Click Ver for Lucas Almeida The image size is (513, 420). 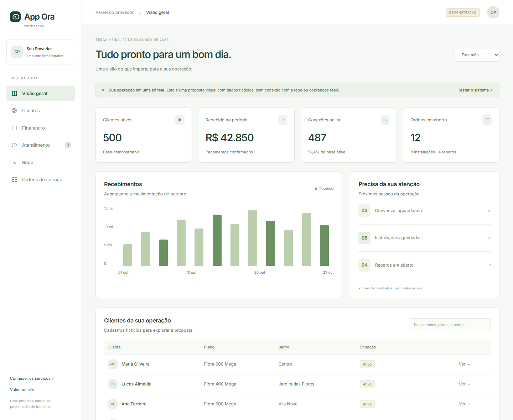[x=465, y=384]
